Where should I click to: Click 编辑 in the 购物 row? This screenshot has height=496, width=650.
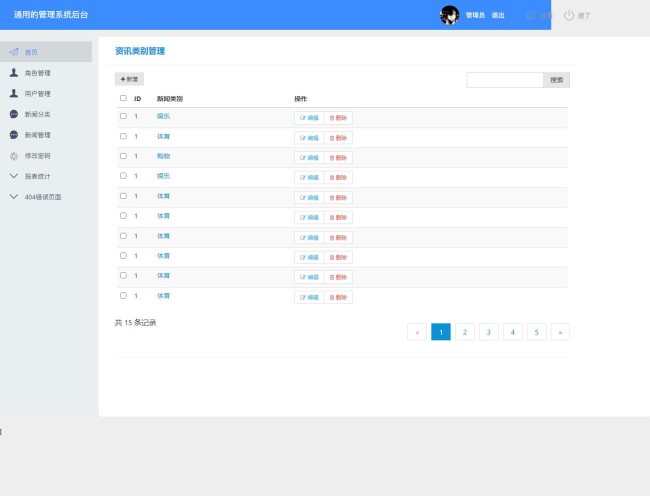[x=309, y=157]
